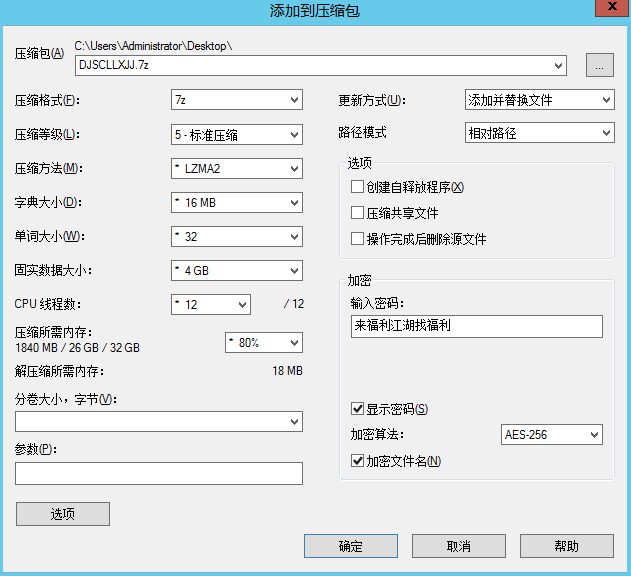Open the word size 32 dropdown

[236, 237]
